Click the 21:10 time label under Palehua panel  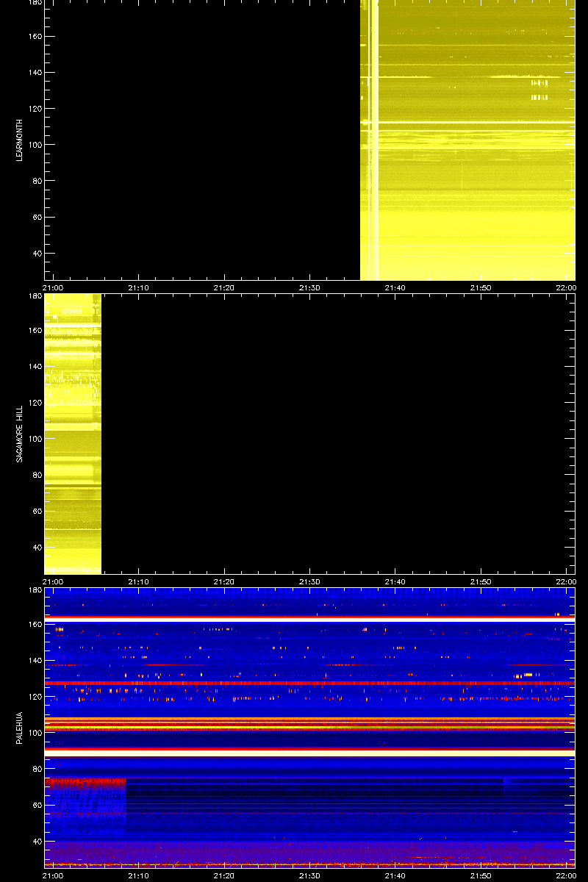pos(139,875)
